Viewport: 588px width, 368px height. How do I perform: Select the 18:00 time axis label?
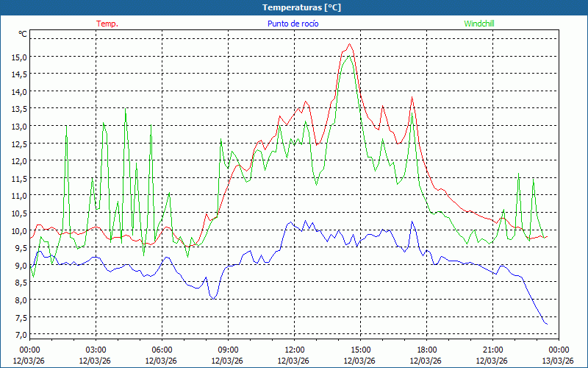(x=426, y=350)
